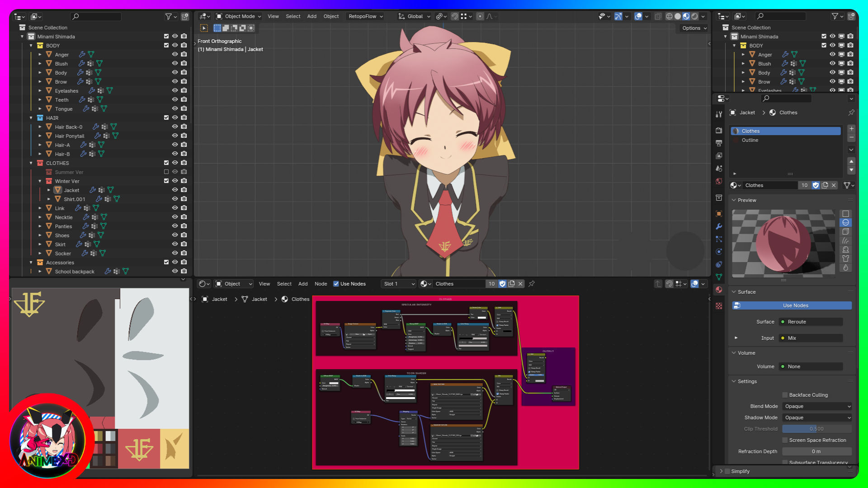This screenshot has height=488, width=868.
Task: Click the Volume None field
Action: coord(811,366)
